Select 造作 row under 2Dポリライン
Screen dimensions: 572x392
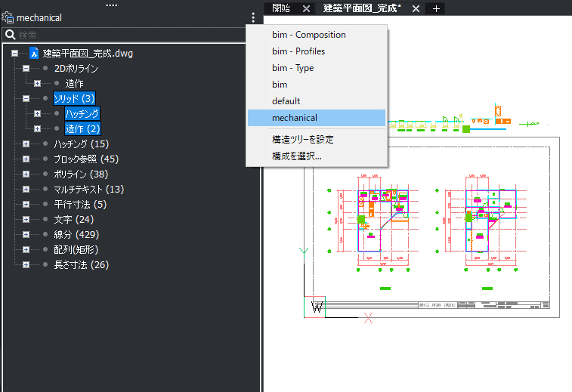coord(74,84)
